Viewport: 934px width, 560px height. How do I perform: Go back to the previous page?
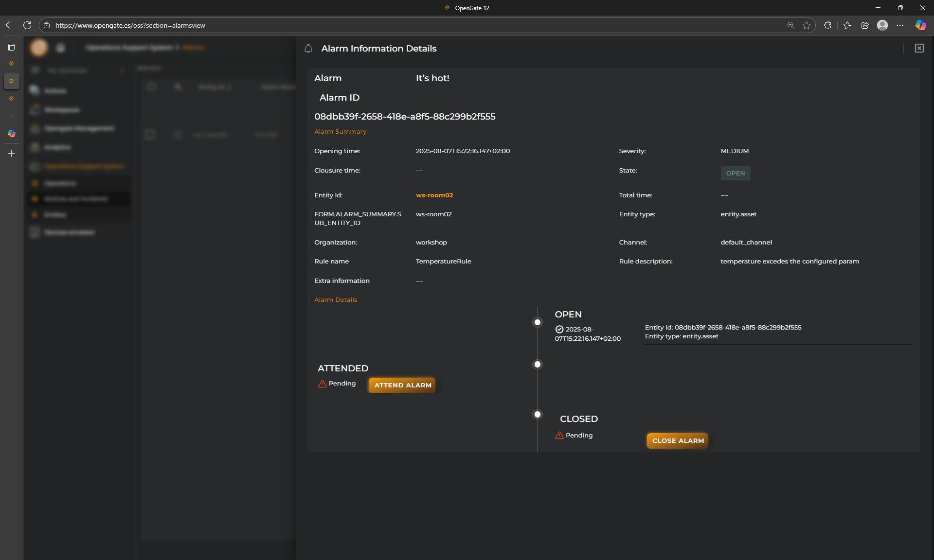[x=10, y=25]
